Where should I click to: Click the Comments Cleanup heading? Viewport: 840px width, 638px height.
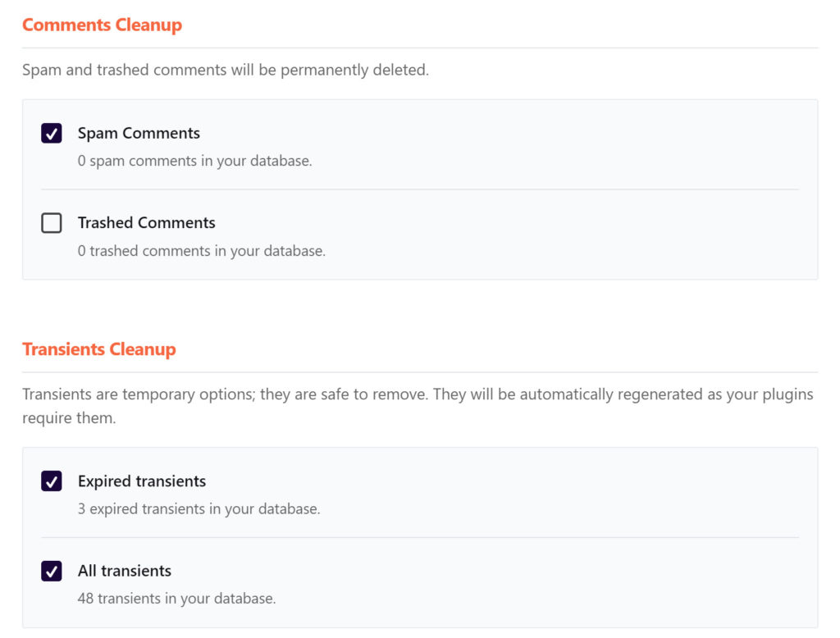coord(102,25)
